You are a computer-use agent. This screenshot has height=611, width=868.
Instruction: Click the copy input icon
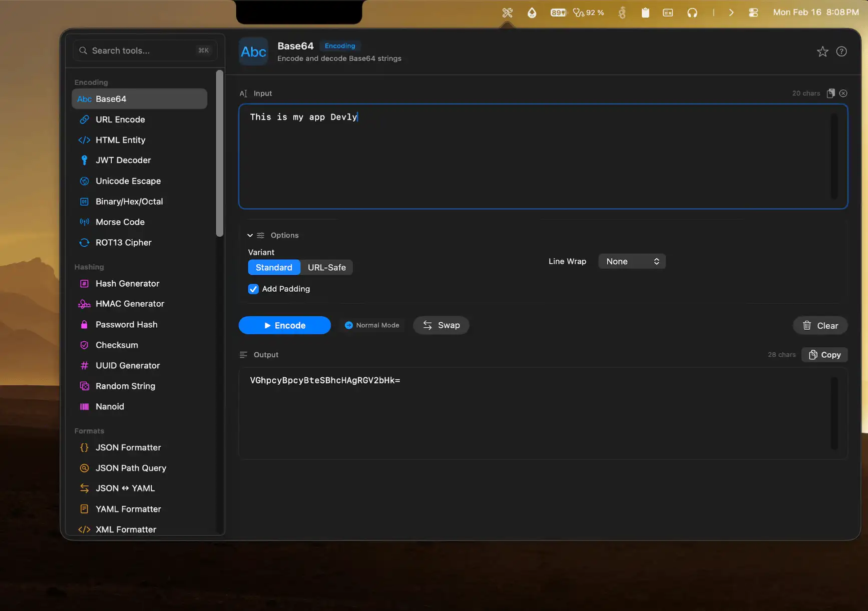click(x=830, y=94)
